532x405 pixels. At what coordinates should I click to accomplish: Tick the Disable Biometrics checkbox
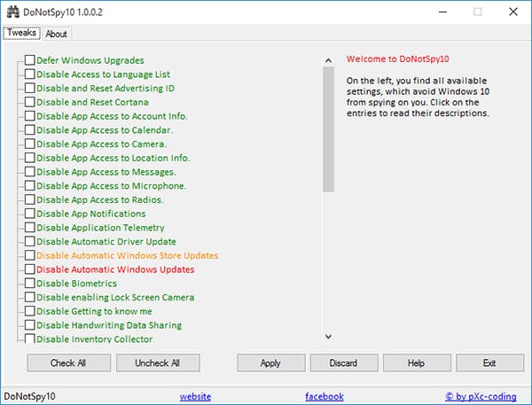30,283
